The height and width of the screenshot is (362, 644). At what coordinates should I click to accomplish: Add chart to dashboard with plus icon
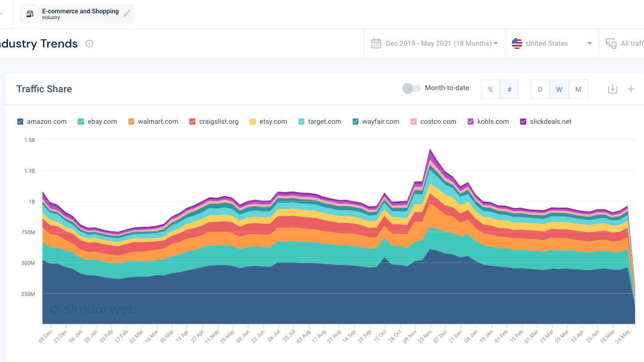631,89
